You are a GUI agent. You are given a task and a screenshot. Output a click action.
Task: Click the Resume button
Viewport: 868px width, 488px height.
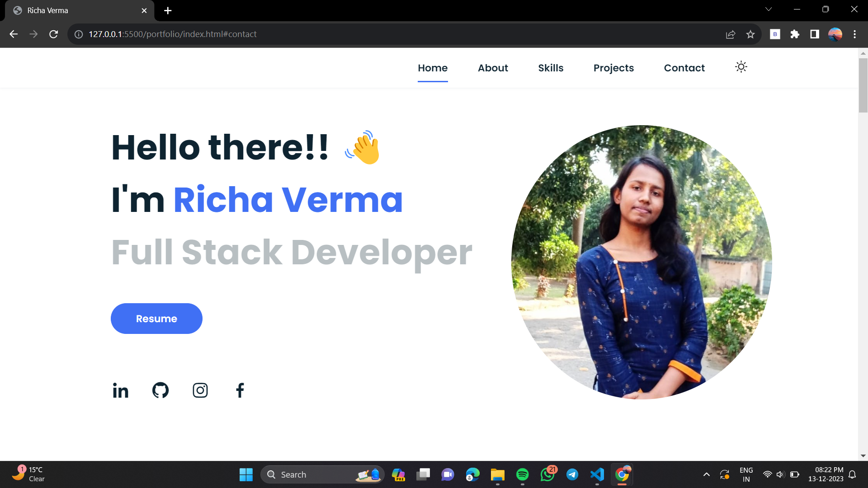pos(156,319)
